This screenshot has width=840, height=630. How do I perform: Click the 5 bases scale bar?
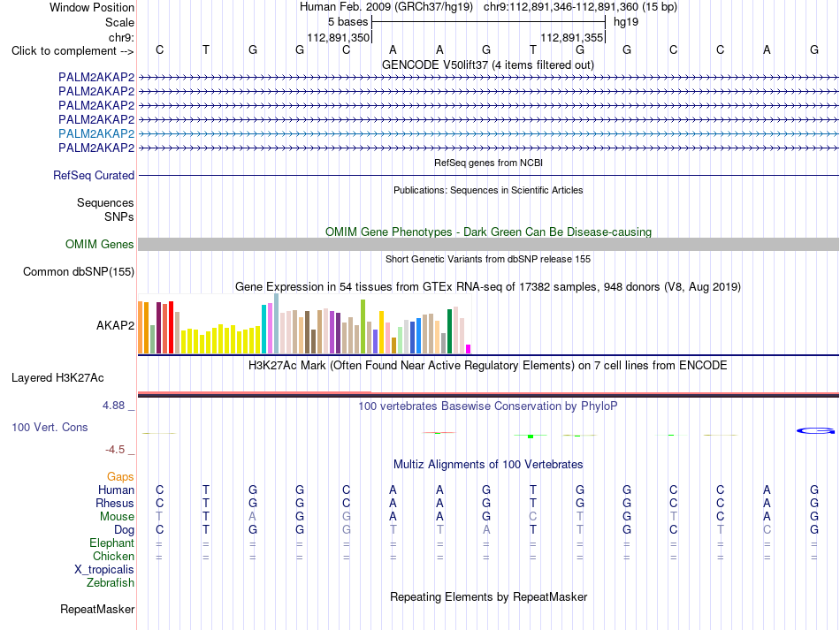tap(489, 22)
